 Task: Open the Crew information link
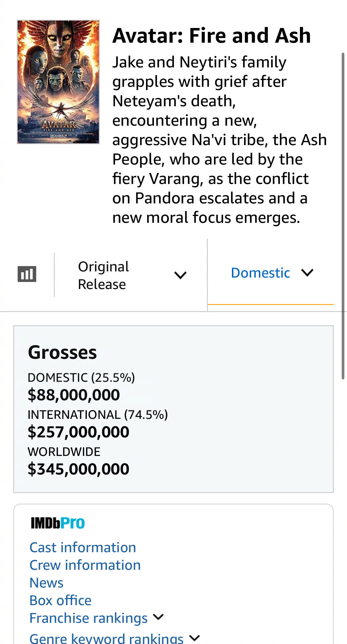(85, 565)
